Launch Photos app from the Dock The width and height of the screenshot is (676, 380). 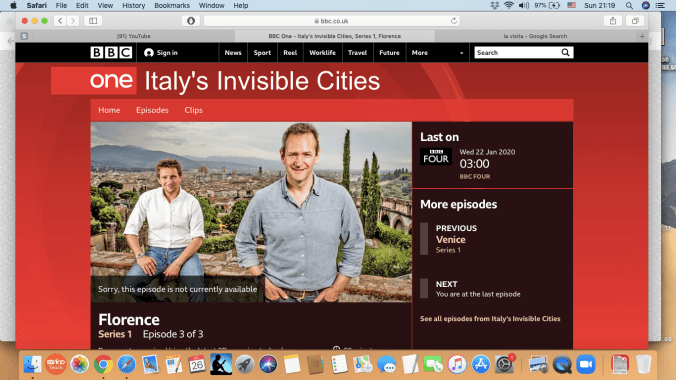click(79, 364)
